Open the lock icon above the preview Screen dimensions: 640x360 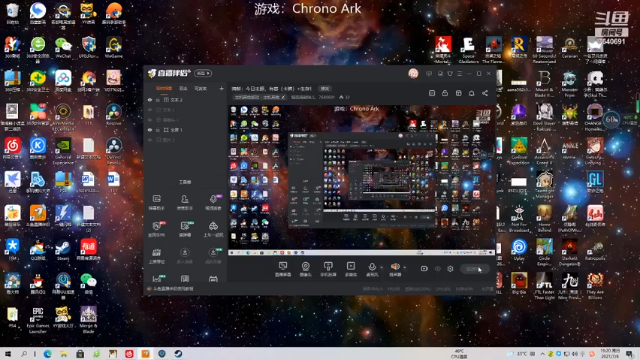445,93
